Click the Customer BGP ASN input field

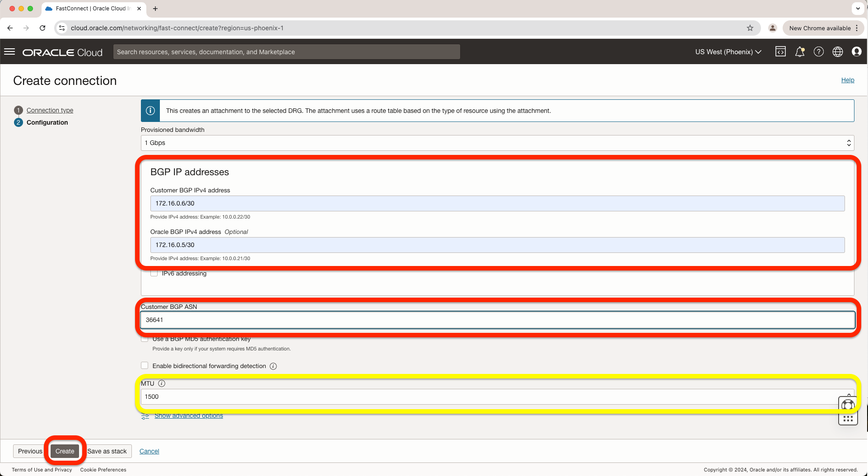497,320
